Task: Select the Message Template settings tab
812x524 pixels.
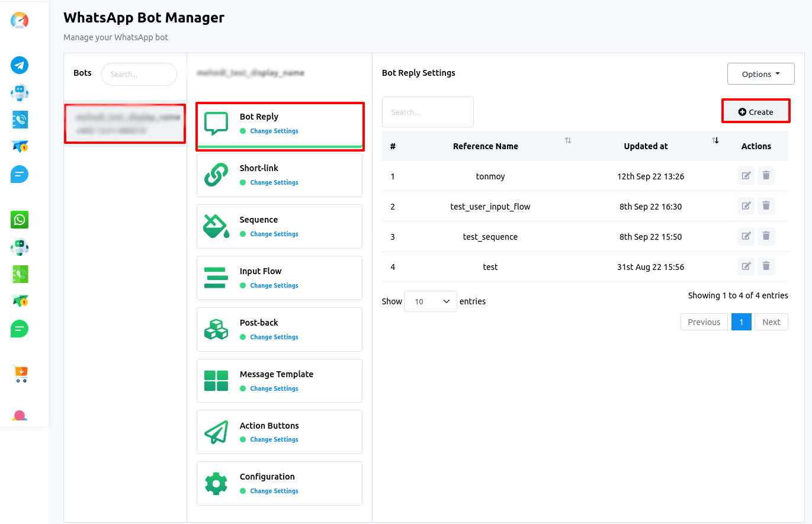Action: (280, 381)
